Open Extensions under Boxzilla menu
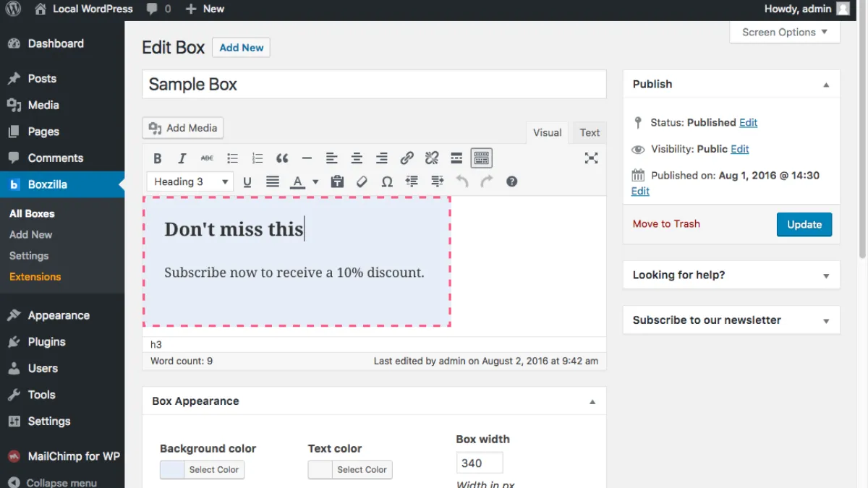This screenshot has width=868, height=488. point(35,277)
